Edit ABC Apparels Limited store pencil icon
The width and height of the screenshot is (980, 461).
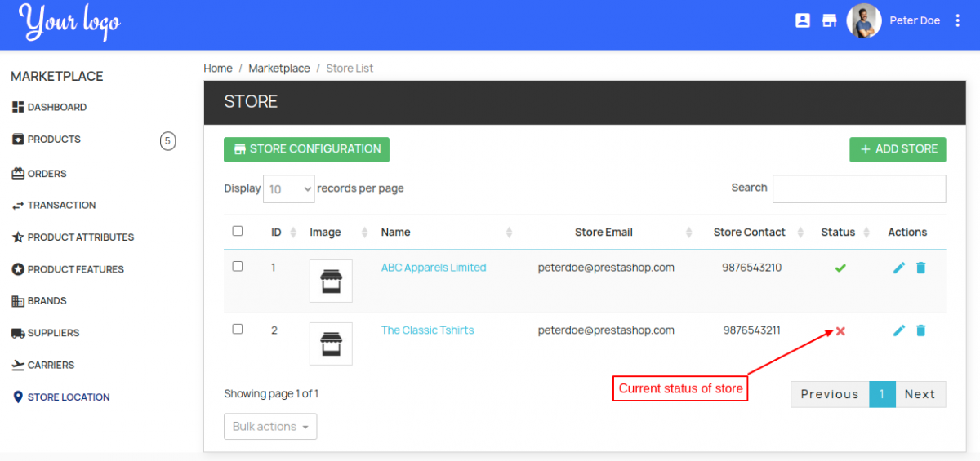click(899, 268)
